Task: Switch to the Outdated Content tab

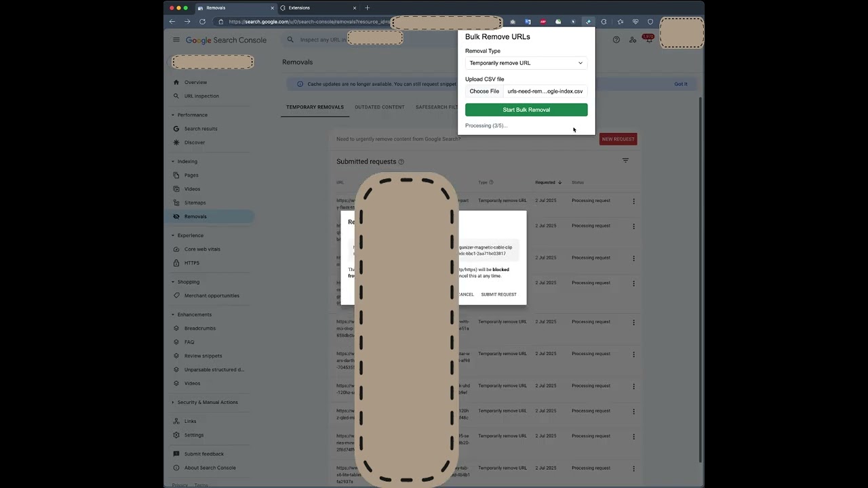Action: pyautogui.click(x=380, y=107)
